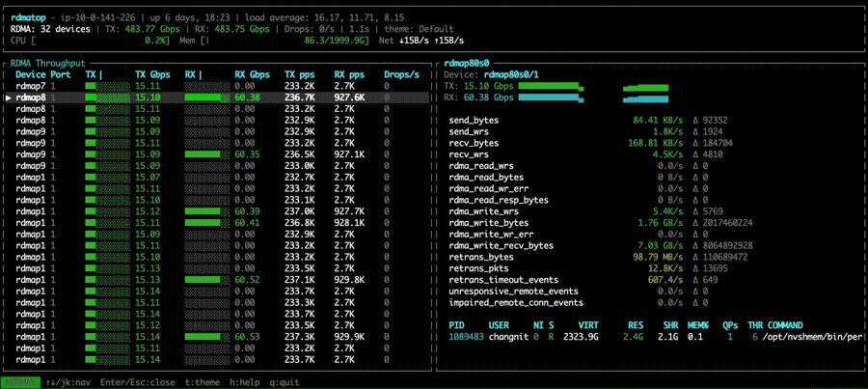This screenshot has height=389, width=868.
Task: Click the TX pps value 233.1K
Action: pyautogui.click(x=300, y=200)
